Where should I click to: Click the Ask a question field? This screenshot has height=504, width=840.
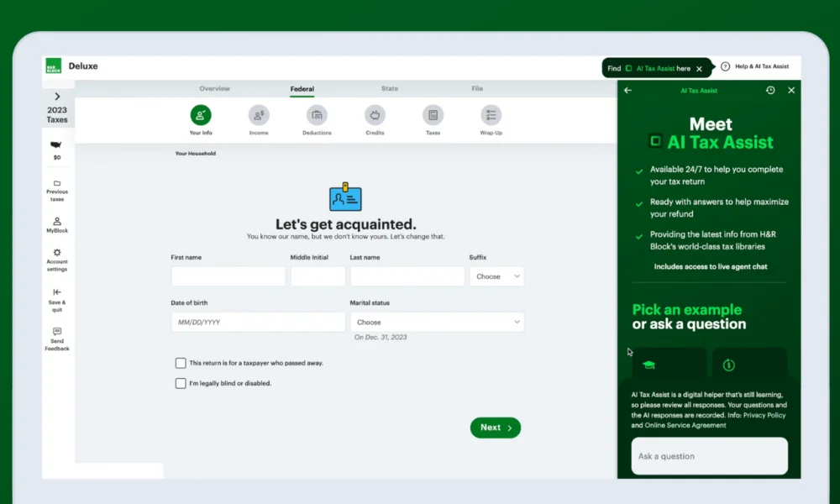(709, 456)
